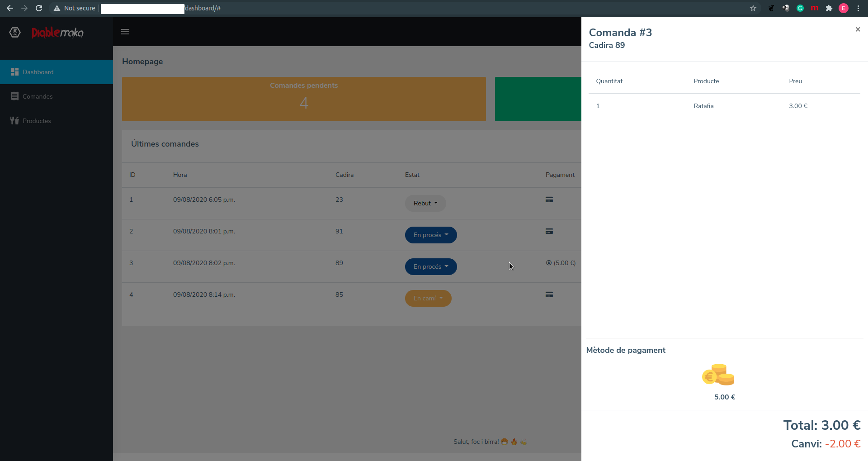
Task: Click the browser back arrow
Action: pyautogui.click(x=10, y=8)
